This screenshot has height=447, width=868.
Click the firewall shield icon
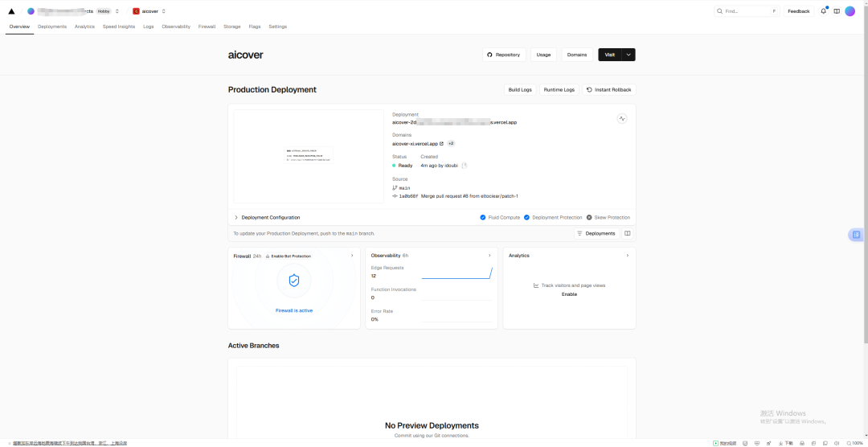tap(294, 281)
